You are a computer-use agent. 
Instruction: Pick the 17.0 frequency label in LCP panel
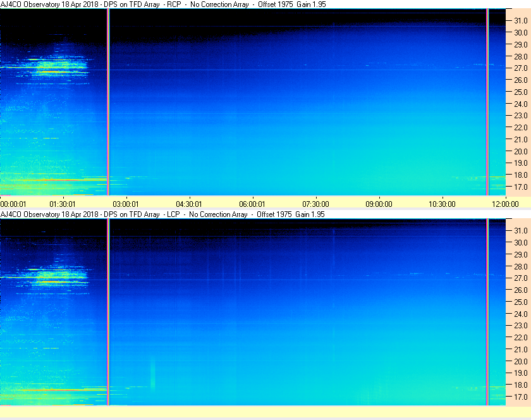(521, 397)
